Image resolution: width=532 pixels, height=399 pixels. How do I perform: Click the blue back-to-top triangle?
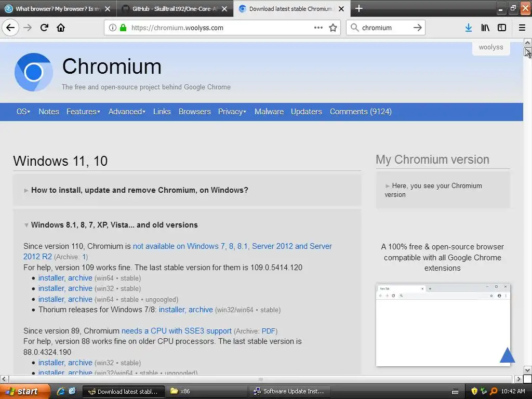tap(507, 354)
